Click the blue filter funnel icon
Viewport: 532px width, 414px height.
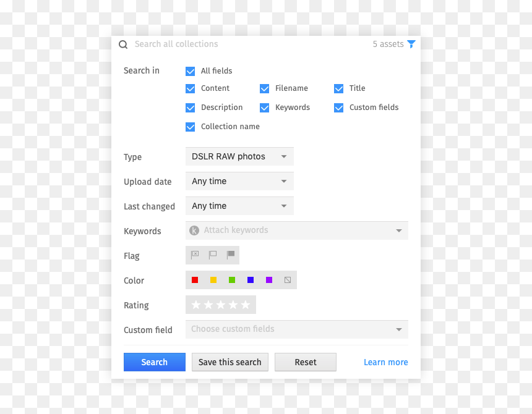[411, 44]
